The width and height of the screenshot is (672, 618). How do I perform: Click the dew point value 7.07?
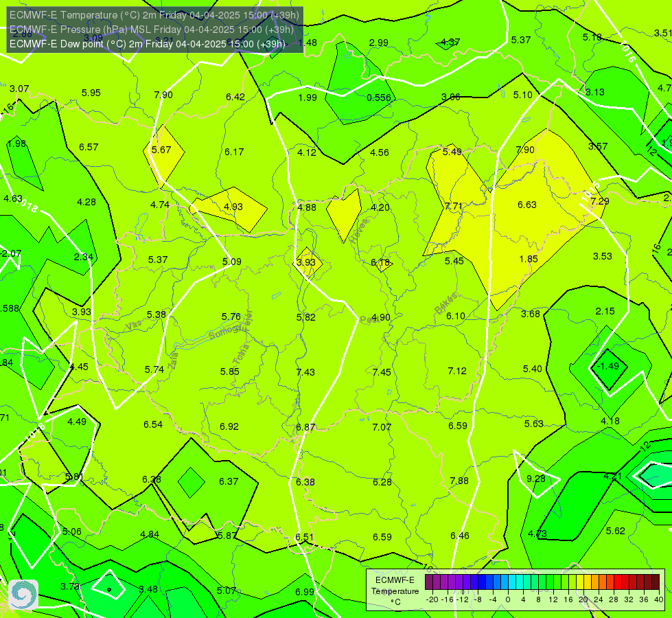coord(382,427)
